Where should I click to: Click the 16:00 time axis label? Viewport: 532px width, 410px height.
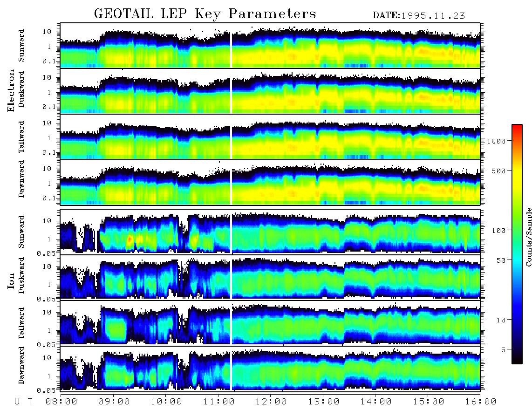481,402
